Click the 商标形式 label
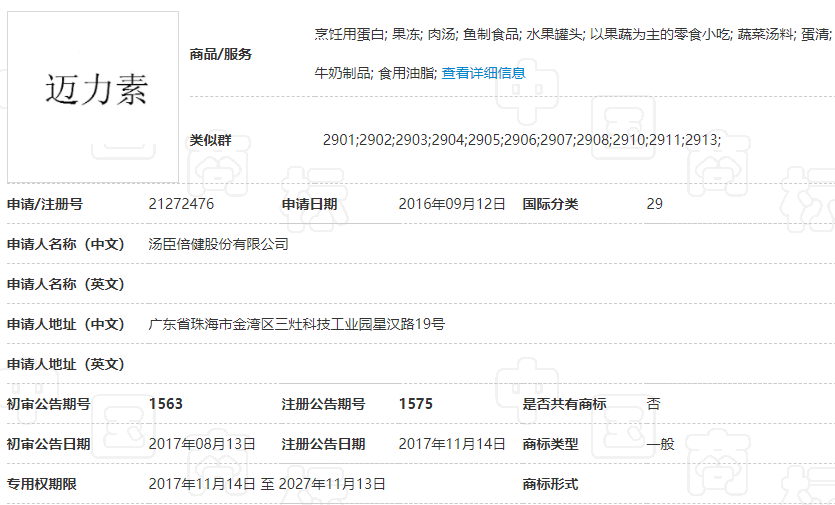Viewport: 835px width, 505px height. tap(550, 484)
